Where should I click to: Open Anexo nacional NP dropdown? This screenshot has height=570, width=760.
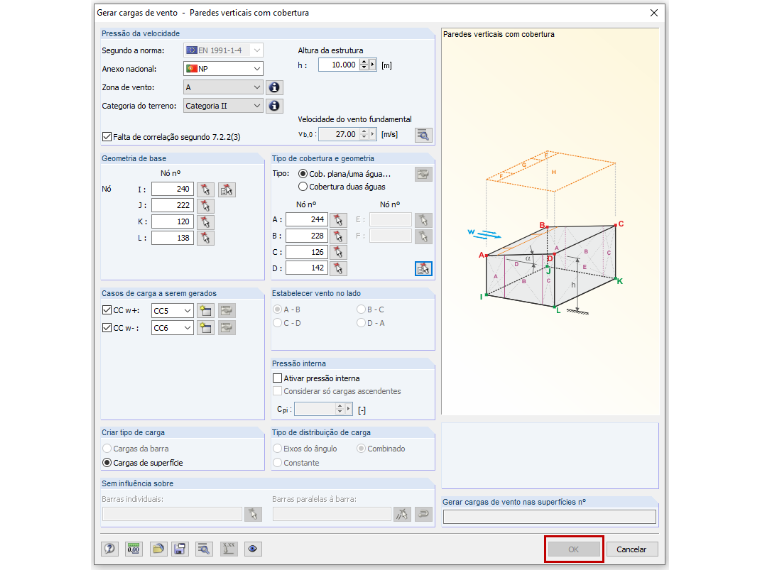click(x=223, y=69)
